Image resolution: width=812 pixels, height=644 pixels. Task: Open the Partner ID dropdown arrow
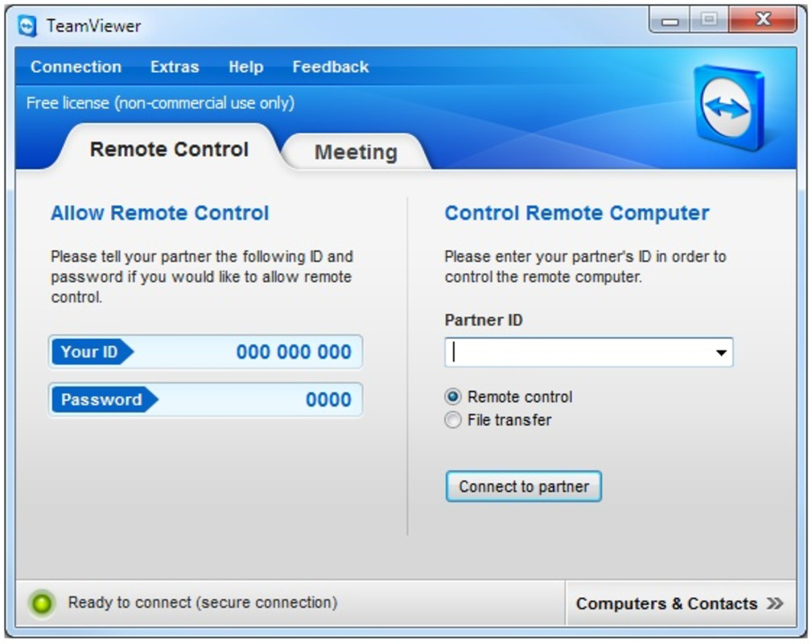(722, 352)
